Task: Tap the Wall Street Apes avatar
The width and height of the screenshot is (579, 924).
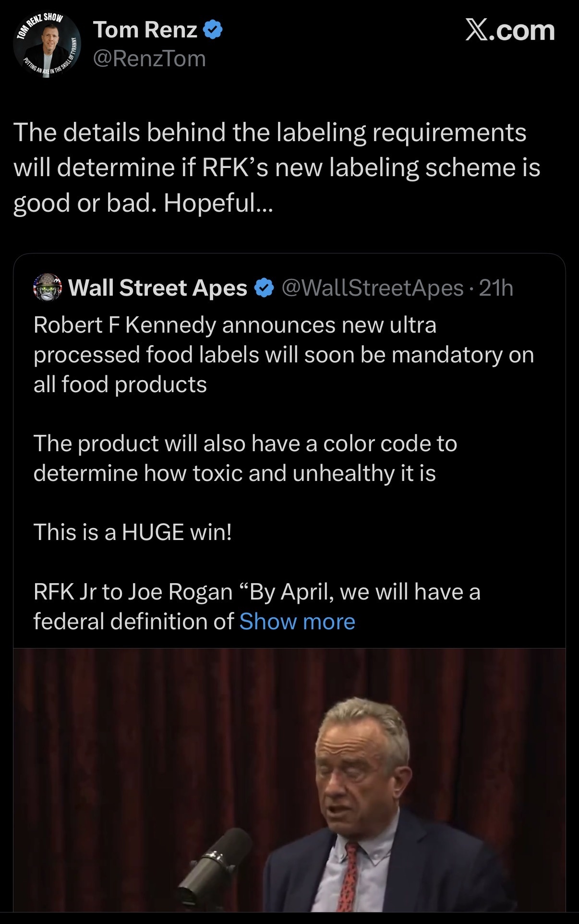Action: [48, 288]
